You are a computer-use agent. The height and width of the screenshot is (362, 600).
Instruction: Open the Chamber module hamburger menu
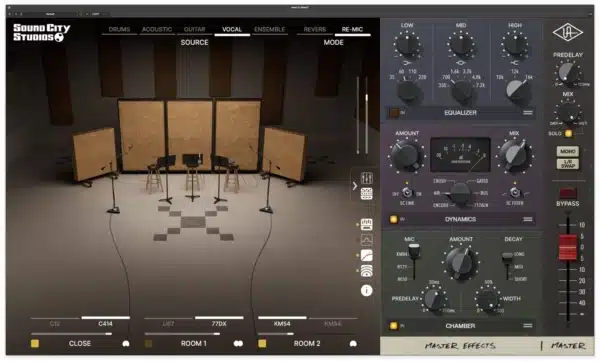point(528,326)
